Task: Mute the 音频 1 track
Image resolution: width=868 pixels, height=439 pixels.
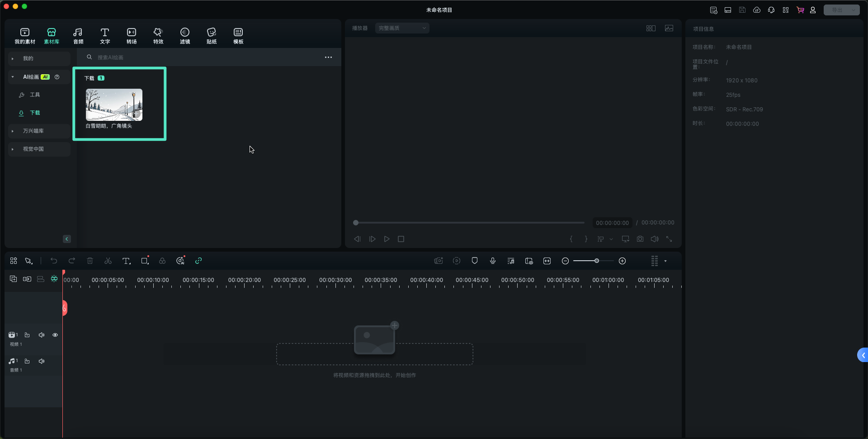Action: pyautogui.click(x=42, y=362)
